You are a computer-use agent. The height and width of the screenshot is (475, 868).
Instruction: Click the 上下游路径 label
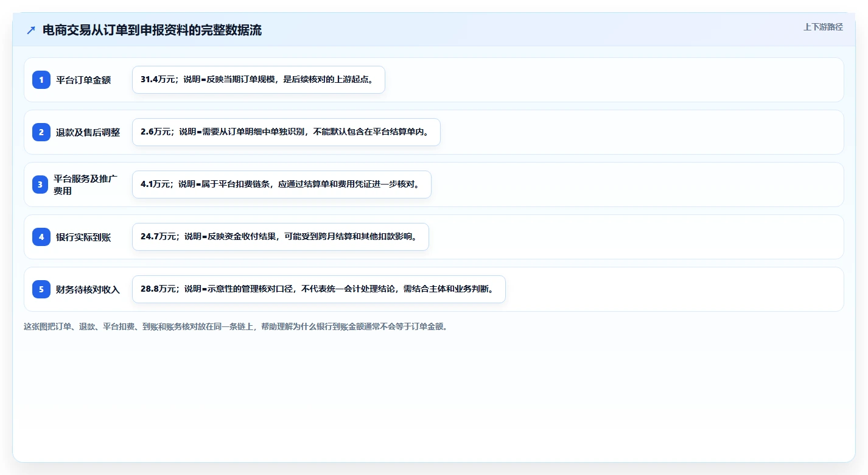pyautogui.click(x=823, y=27)
